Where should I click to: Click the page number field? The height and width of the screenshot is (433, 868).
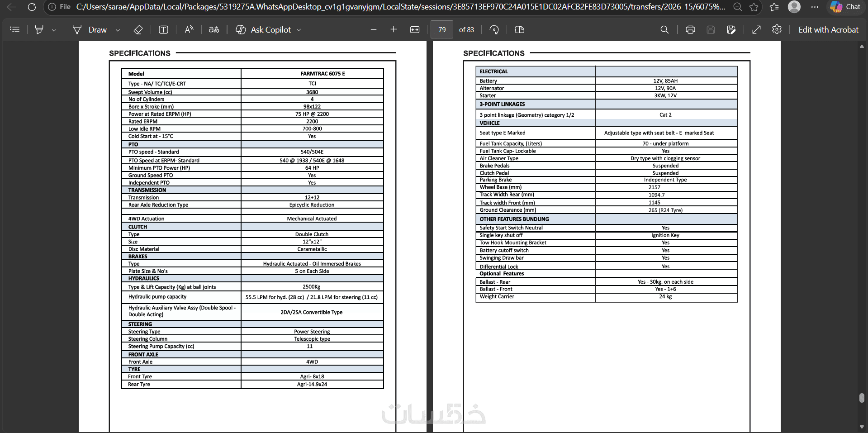point(442,29)
